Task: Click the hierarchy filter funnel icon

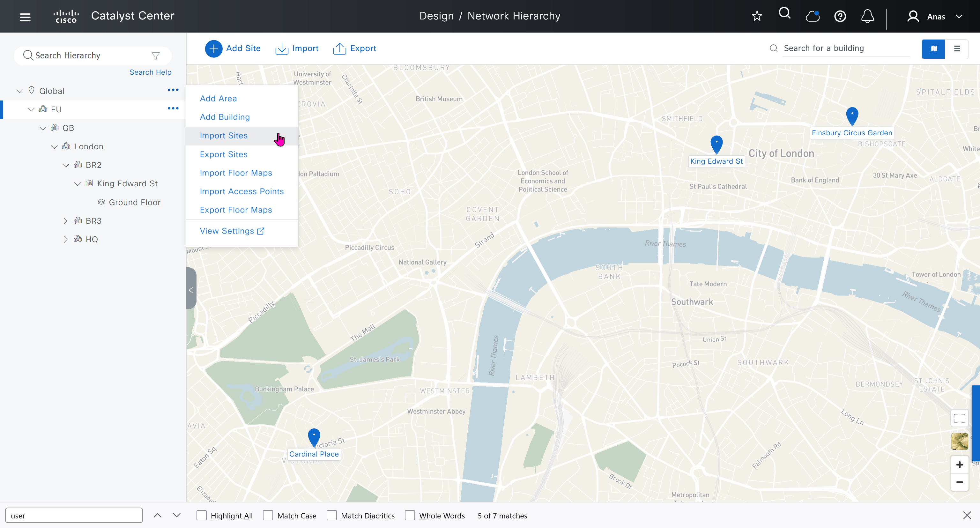Action: (155, 56)
